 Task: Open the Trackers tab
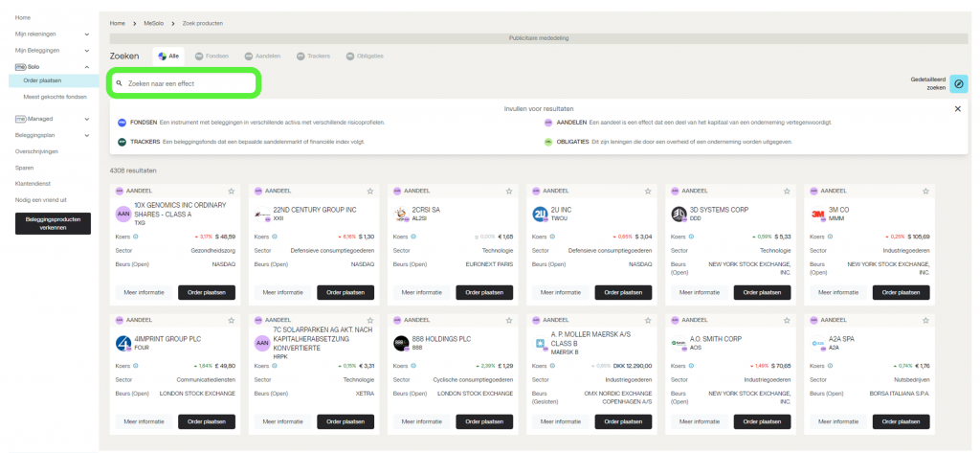coord(313,56)
